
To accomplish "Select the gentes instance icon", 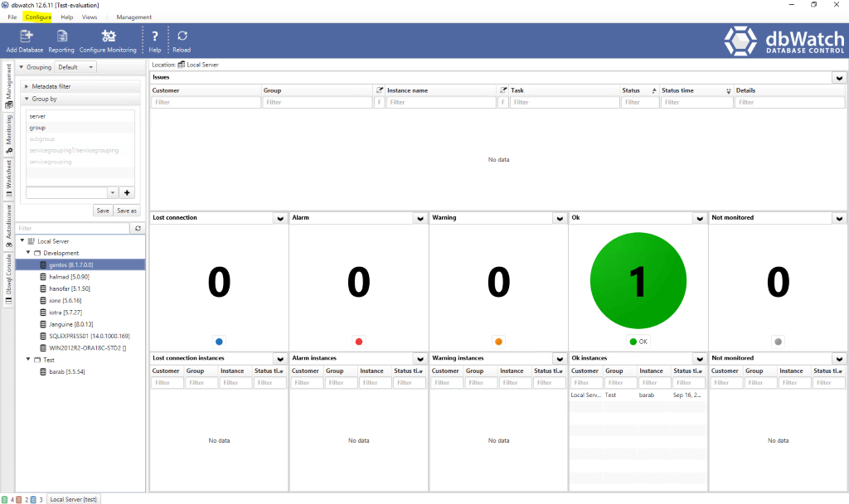I will coord(43,264).
